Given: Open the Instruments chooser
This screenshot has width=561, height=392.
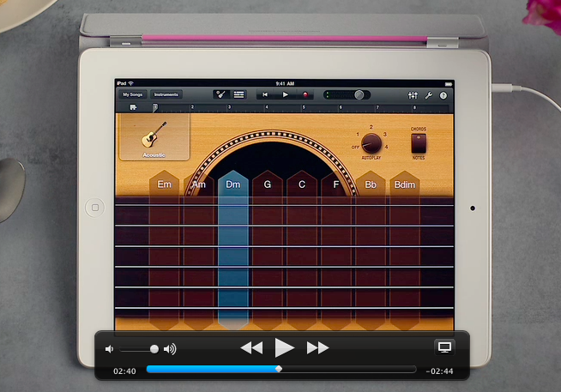Looking at the screenshot, I should 166,94.
